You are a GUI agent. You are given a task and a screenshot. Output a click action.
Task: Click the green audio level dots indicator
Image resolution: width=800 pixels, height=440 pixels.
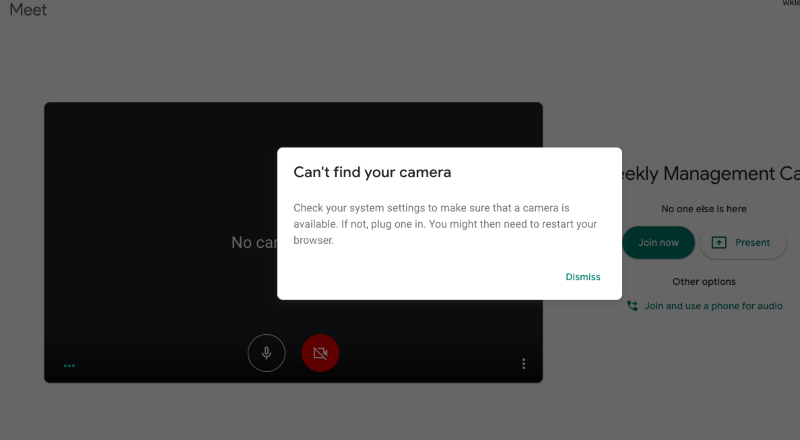(69, 366)
